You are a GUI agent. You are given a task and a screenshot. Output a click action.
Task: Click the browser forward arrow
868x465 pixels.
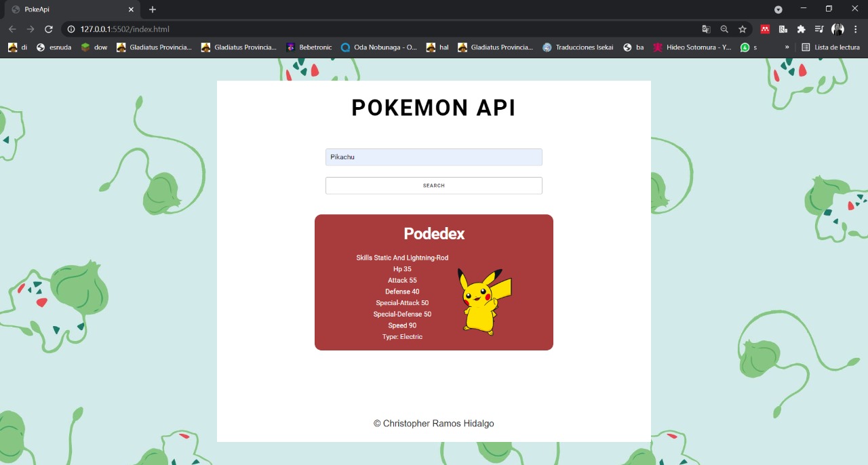(31, 29)
